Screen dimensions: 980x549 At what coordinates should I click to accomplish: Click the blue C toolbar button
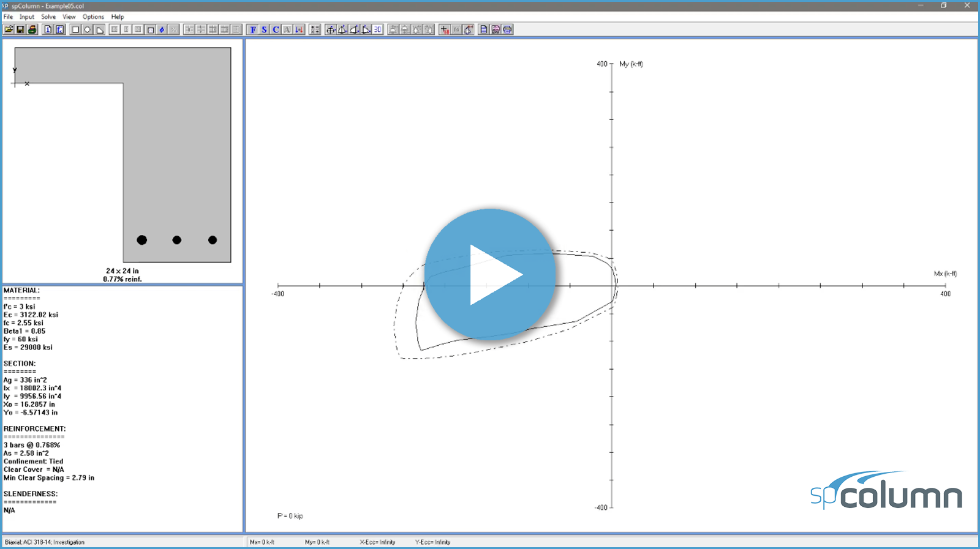276,29
